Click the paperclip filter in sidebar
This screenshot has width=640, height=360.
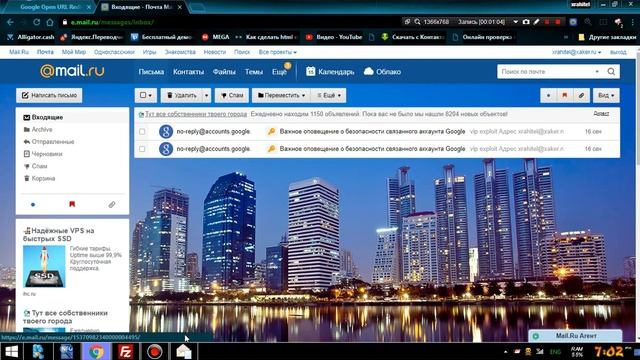pyautogui.click(x=112, y=204)
